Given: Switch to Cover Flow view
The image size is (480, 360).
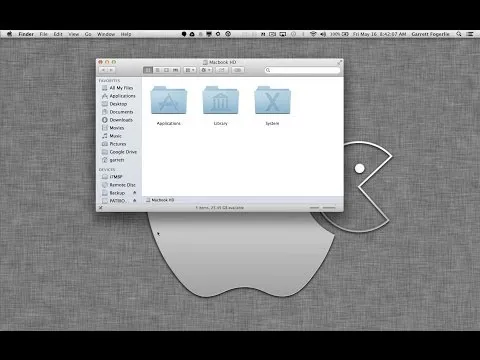Looking at the screenshot, I should [x=176, y=70].
